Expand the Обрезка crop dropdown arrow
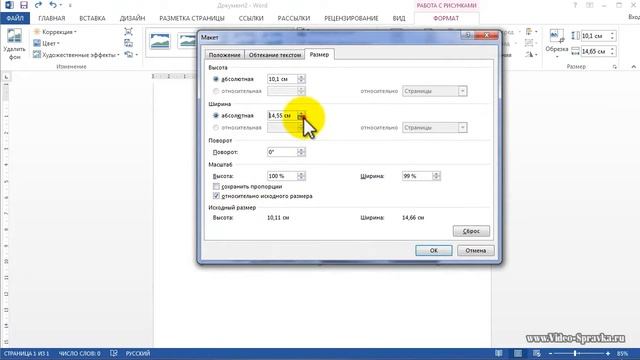This screenshot has width=640, height=360. (x=557, y=56)
